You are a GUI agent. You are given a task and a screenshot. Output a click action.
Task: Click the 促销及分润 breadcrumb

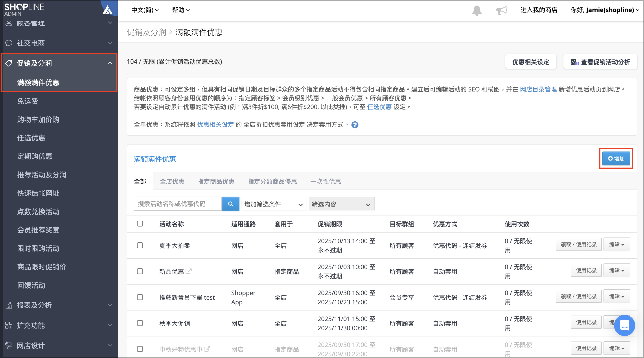pos(147,32)
